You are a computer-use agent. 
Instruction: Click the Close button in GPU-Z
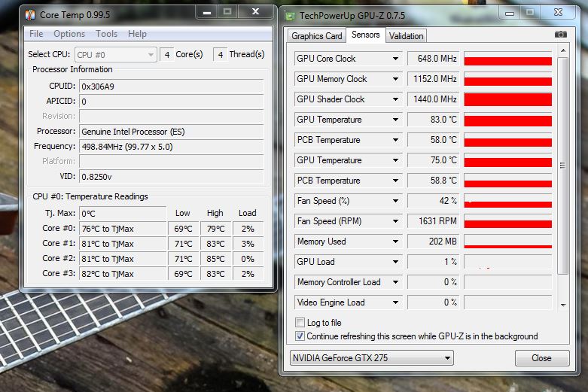pos(542,358)
